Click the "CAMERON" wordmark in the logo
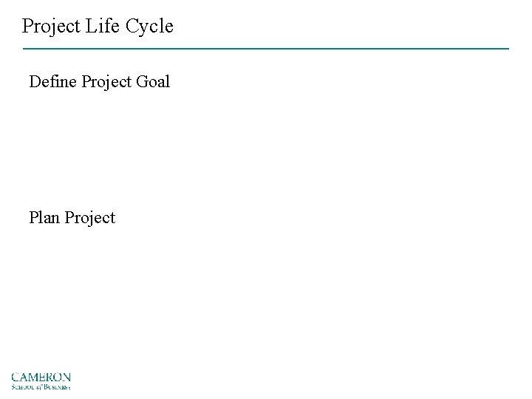The width and height of the screenshot is (532, 399). (x=41, y=378)
